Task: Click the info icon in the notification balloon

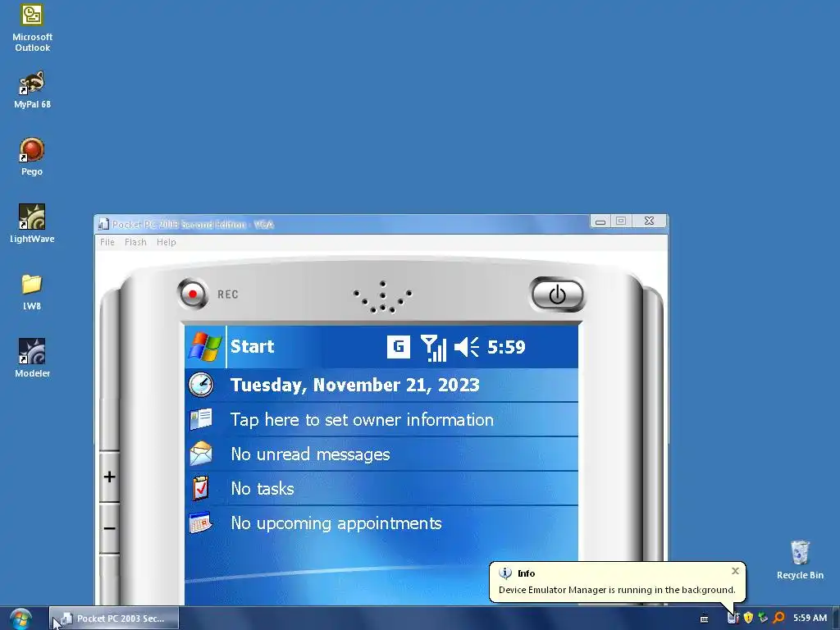Action: pyautogui.click(x=505, y=573)
